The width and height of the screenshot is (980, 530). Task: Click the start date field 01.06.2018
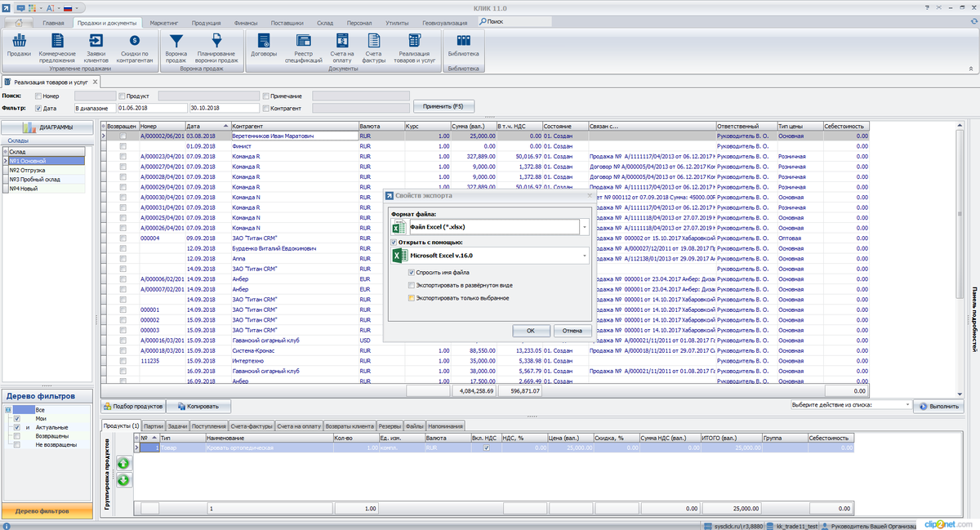coord(151,108)
